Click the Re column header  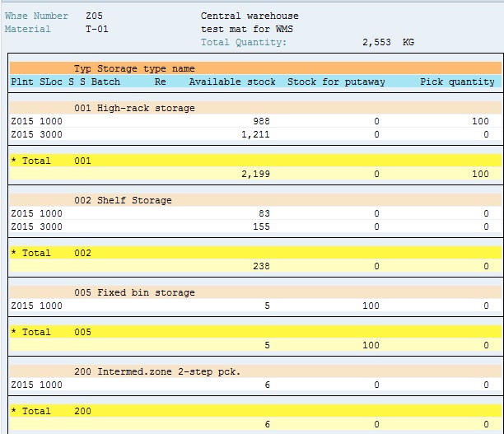pyautogui.click(x=160, y=82)
